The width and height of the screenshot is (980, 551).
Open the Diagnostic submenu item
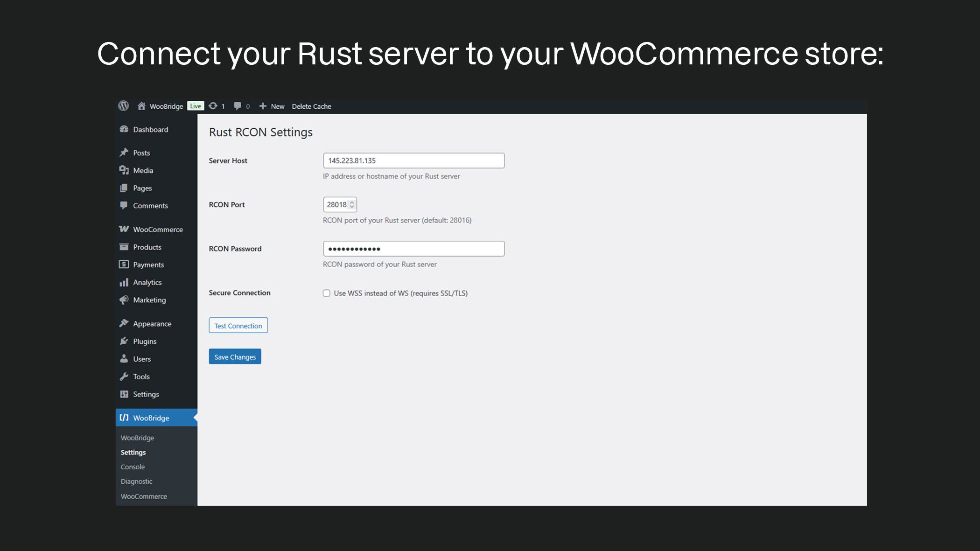point(136,481)
